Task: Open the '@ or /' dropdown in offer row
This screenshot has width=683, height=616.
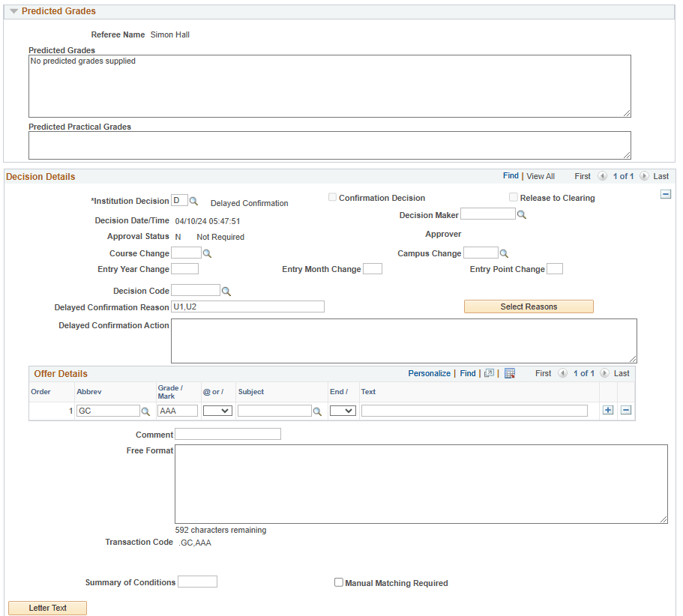Action: (217, 411)
